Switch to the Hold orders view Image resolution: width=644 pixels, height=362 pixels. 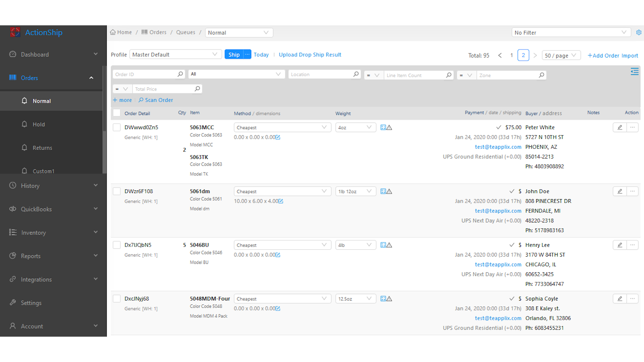tap(39, 124)
